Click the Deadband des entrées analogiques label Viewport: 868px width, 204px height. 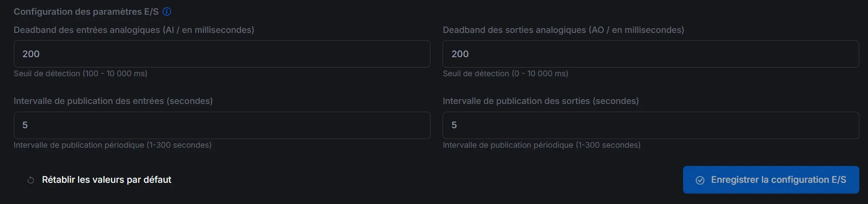tap(134, 30)
